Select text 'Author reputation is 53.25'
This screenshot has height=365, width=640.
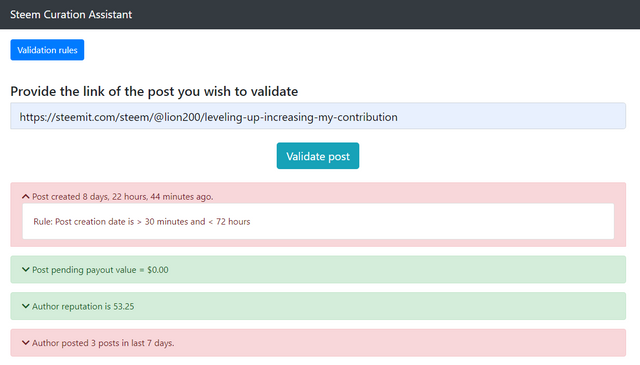tap(83, 307)
